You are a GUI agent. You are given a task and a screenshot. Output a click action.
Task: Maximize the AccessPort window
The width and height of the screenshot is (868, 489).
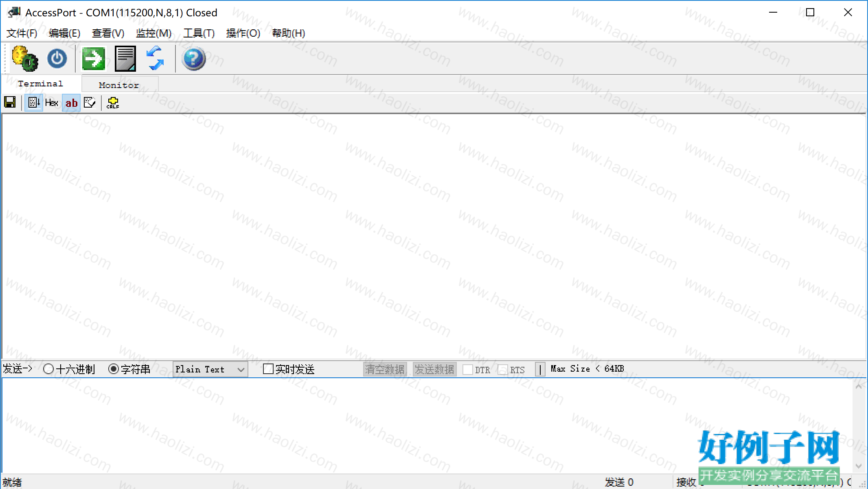pos(810,13)
